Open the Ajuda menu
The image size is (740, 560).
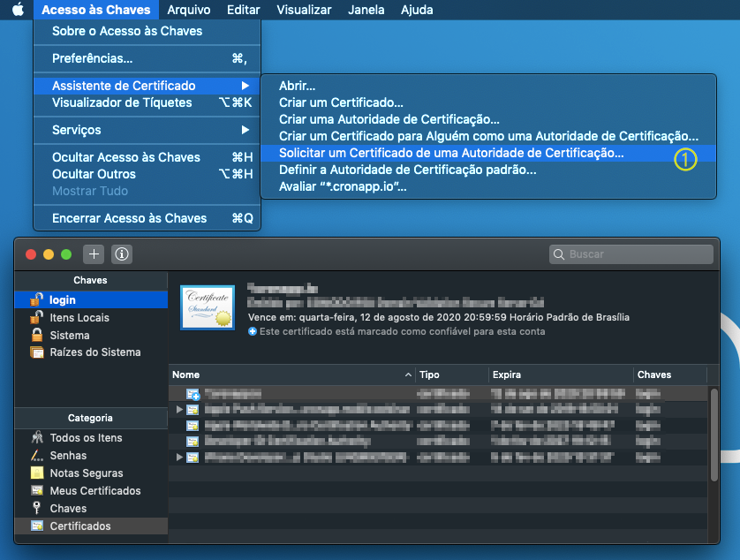point(417,10)
